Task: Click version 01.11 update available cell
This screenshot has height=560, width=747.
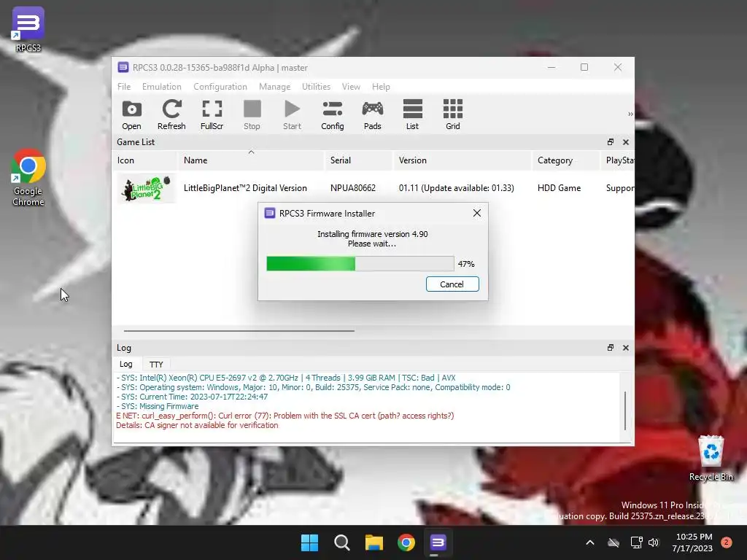Action: (457, 188)
